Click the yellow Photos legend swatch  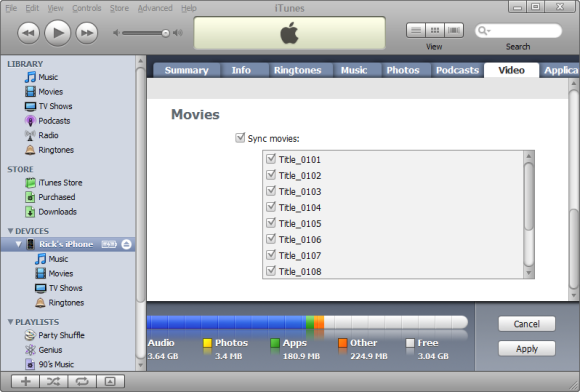pyautogui.click(x=208, y=343)
